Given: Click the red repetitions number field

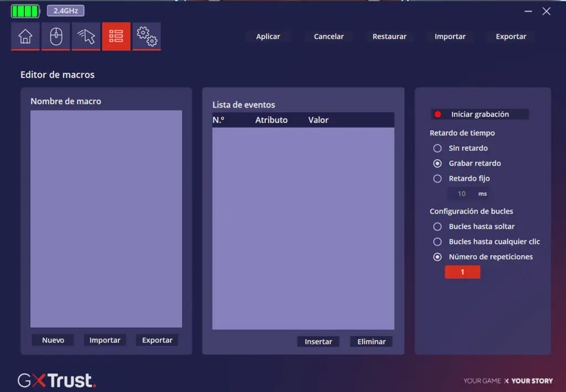Looking at the screenshot, I should pos(462,272).
